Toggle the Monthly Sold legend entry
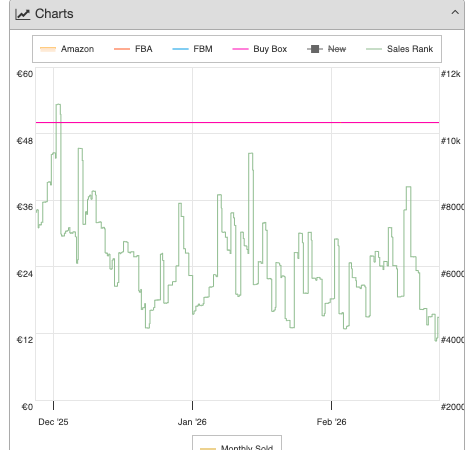This screenshot has height=450, width=474. [x=237, y=447]
